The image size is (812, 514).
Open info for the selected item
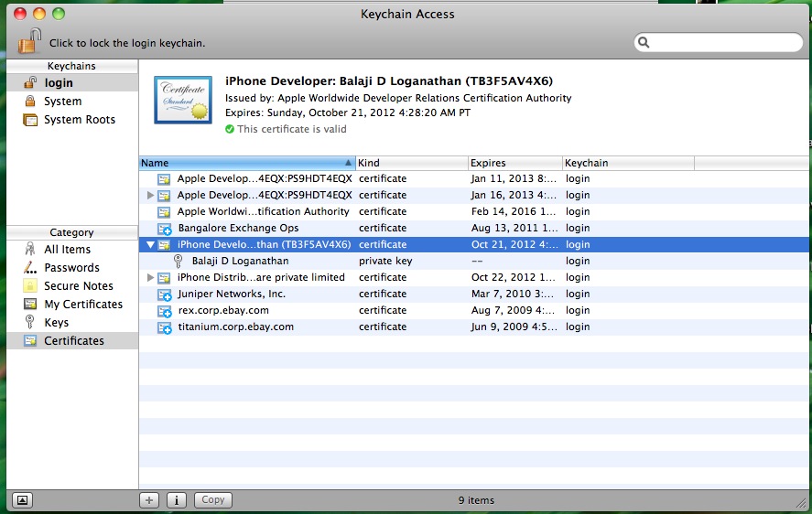(177, 500)
